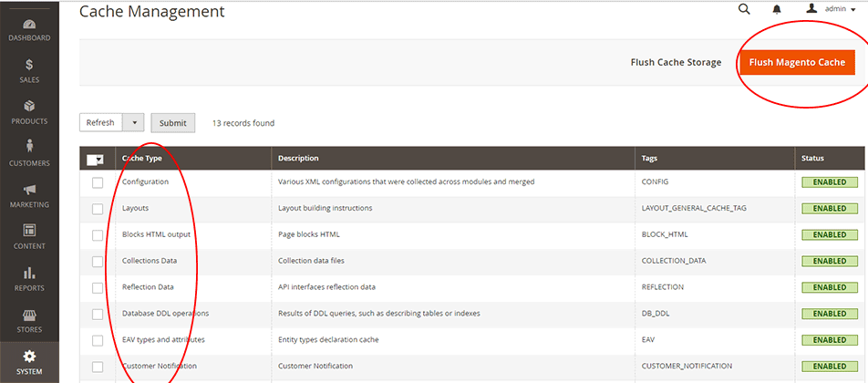This screenshot has height=383, width=868.
Task: Open the Customers person icon menu
Action: coord(29,146)
